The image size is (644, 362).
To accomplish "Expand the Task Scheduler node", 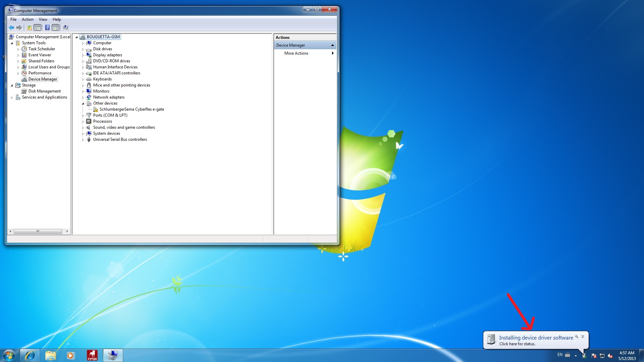I will click(18, 49).
